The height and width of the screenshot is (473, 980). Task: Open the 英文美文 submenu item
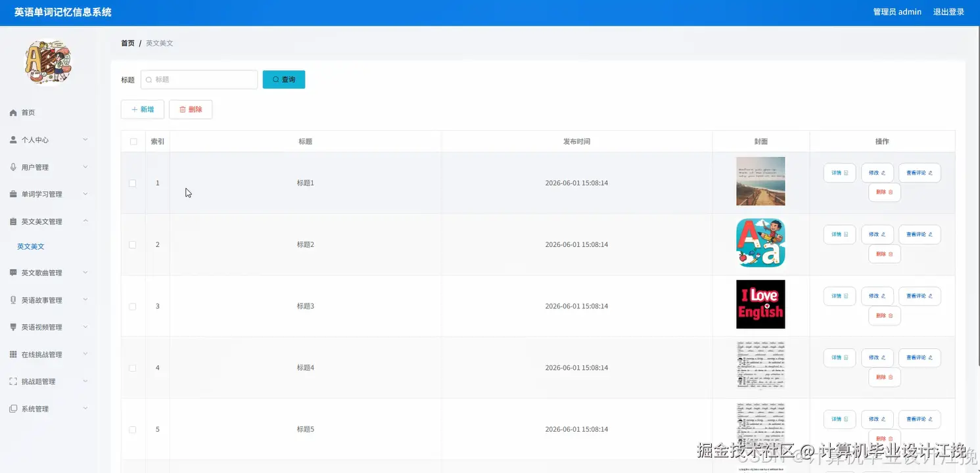point(31,247)
